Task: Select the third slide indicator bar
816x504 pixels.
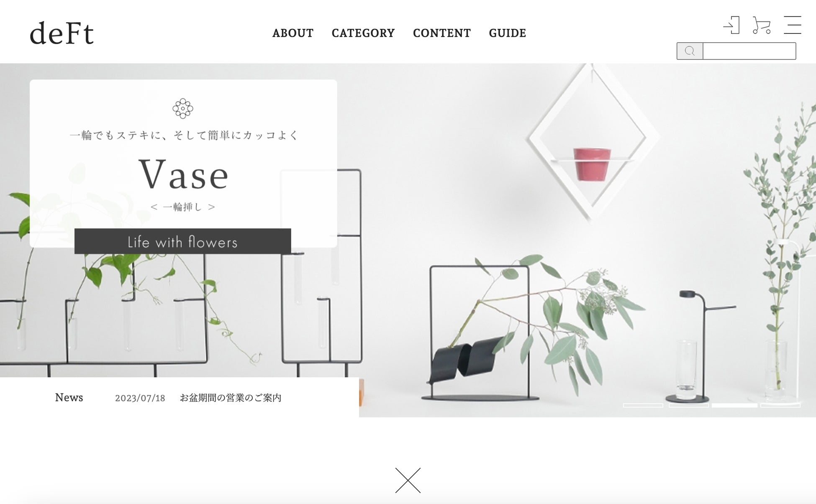Action: (x=734, y=405)
